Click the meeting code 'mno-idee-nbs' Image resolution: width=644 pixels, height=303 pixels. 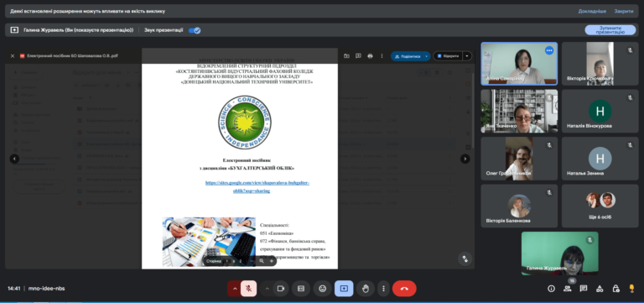point(46,289)
